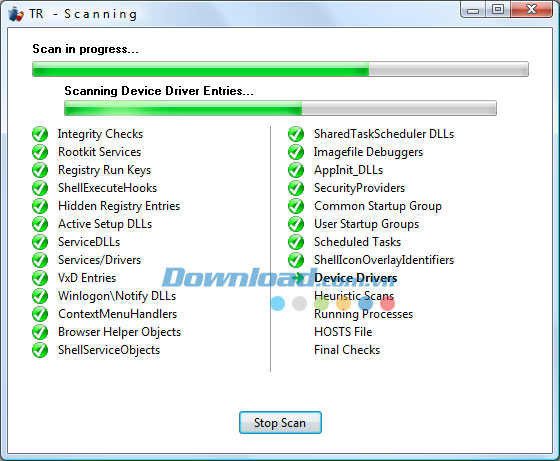Click the green check beside Scheduled Tasks
The image size is (560, 461).
coord(296,242)
